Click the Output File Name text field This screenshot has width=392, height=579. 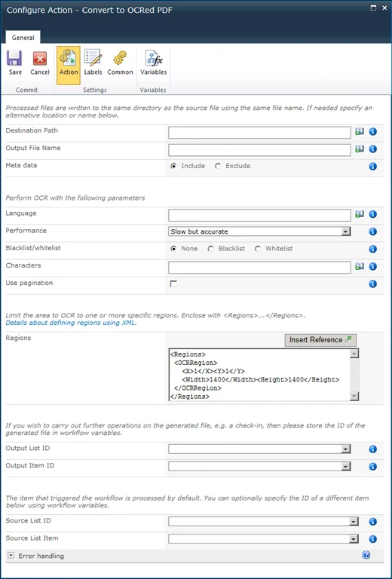pyautogui.click(x=259, y=149)
